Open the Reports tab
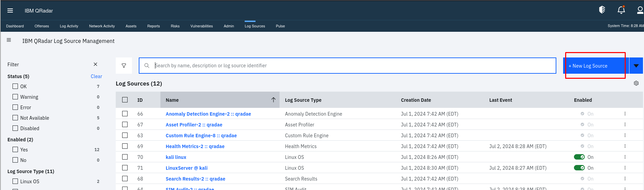Image resolution: width=644 pixels, height=190 pixels. [x=153, y=26]
